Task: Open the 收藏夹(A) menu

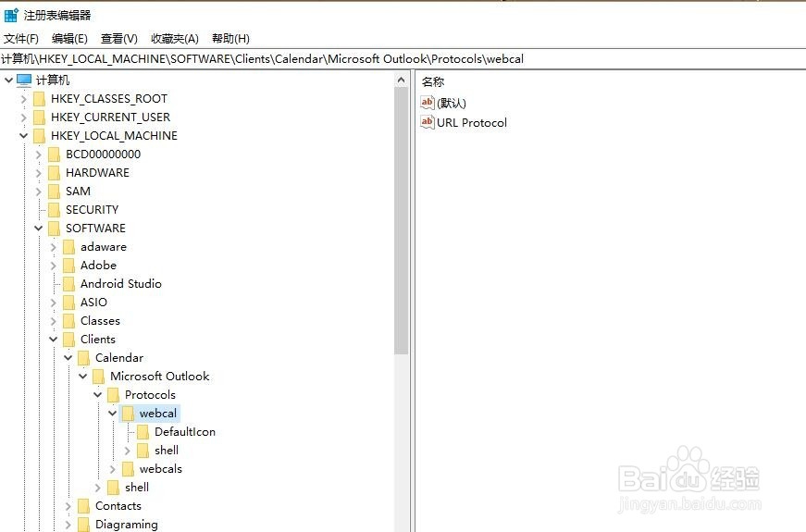Action: point(175,39)
